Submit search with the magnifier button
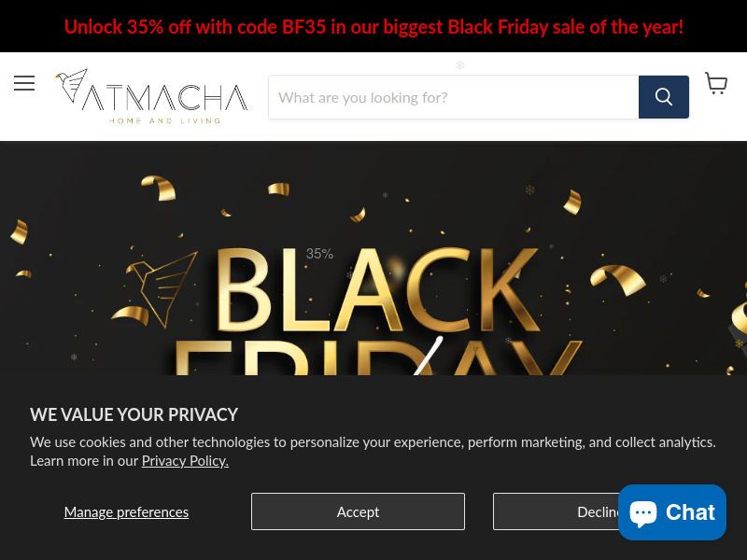Image resolution: width=747 pixels, height=560 pixels. click(x=664, y=97)
